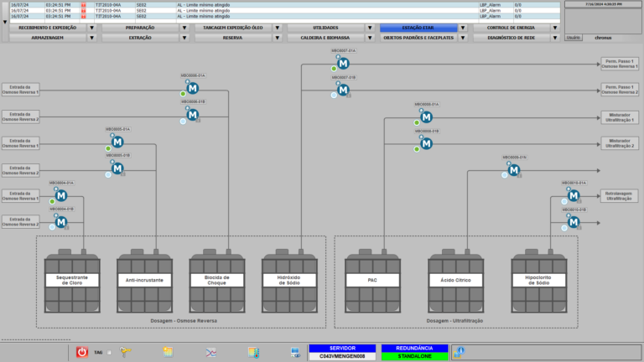
Task: Go to Misturador Ultrafiltração 2
Action: [x=620, y=143]
